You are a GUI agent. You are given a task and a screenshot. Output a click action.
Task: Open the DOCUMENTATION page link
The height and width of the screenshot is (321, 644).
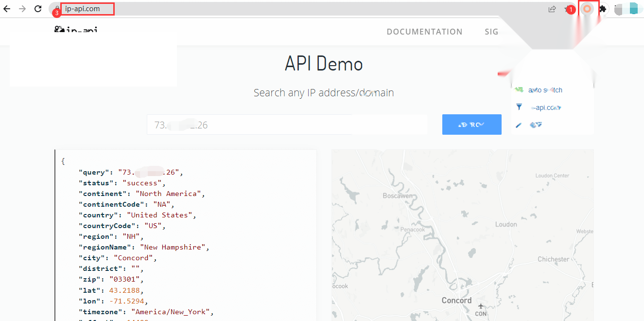pyautogui.click(x=424, y=32)
